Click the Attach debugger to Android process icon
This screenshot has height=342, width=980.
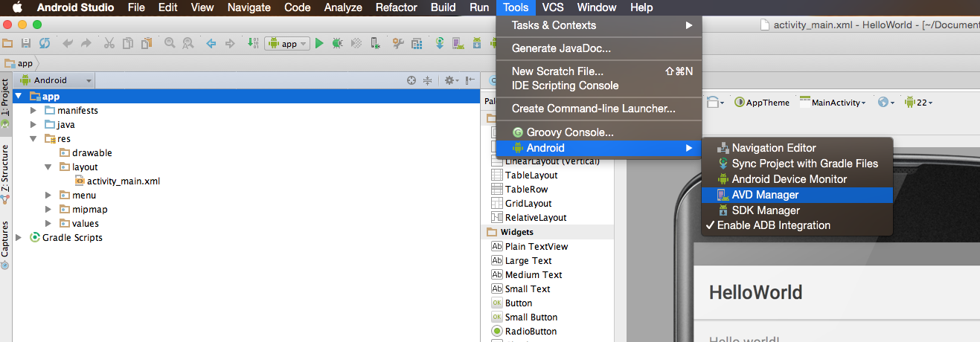click(x=375, y=44)
